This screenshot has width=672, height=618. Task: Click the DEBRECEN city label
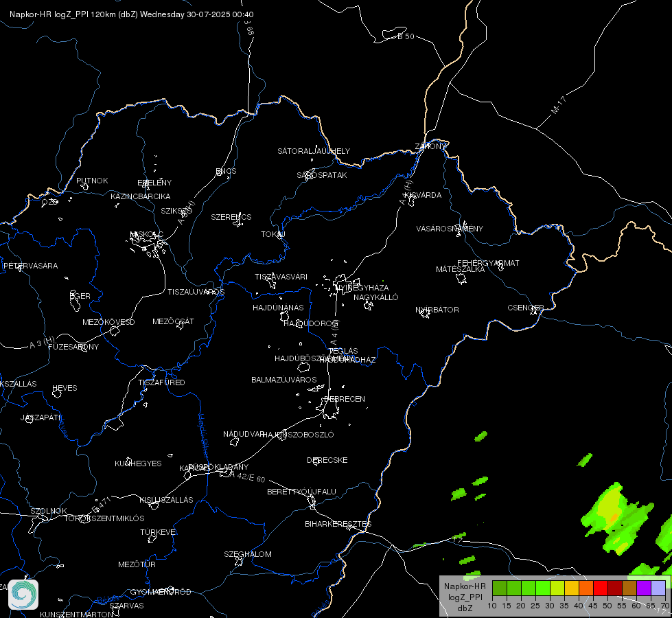coord(345,399)
